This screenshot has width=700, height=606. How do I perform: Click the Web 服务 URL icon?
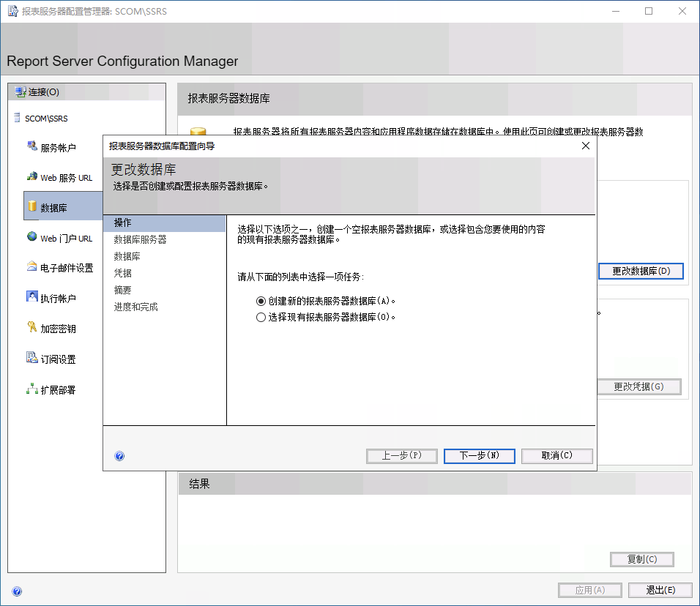tap(31, 177)
